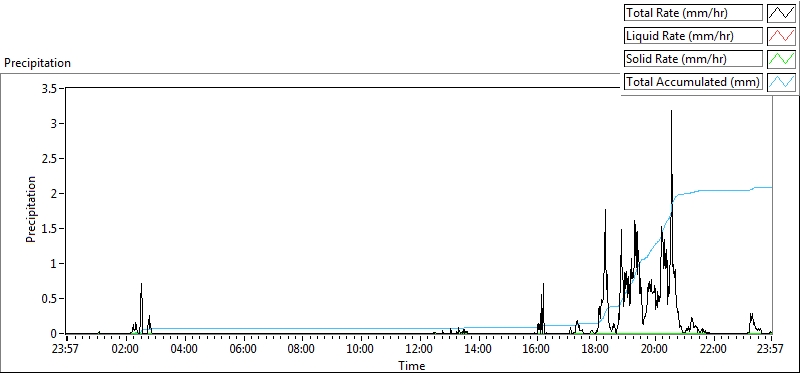800x373 pixels.
Task: Click the Time x-axis label
Action: tap(412, 365)
